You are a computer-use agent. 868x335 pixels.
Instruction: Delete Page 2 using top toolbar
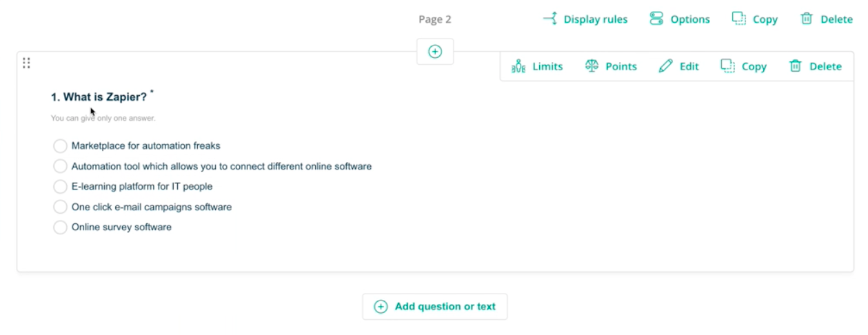(x=826, y=19)
